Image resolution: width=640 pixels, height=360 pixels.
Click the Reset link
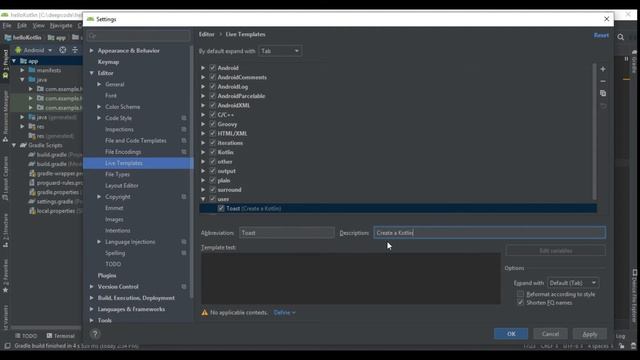tap(601, 36)
